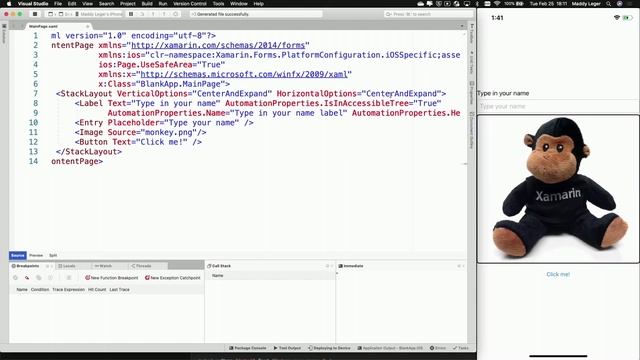Open the File menu
This screenshot has height=360, width=640.
pyautogui.click(x=58, y=4)
